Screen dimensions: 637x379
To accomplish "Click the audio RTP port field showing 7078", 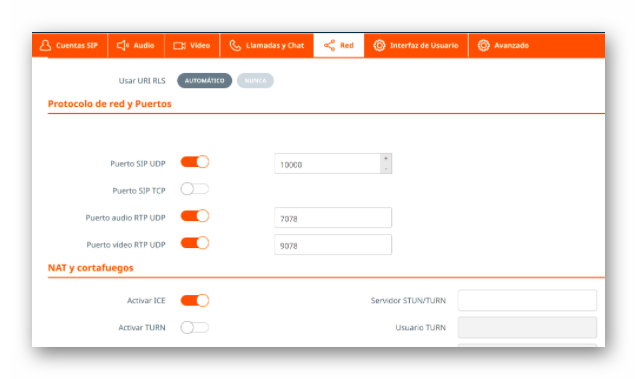I will tap(333, 218).
